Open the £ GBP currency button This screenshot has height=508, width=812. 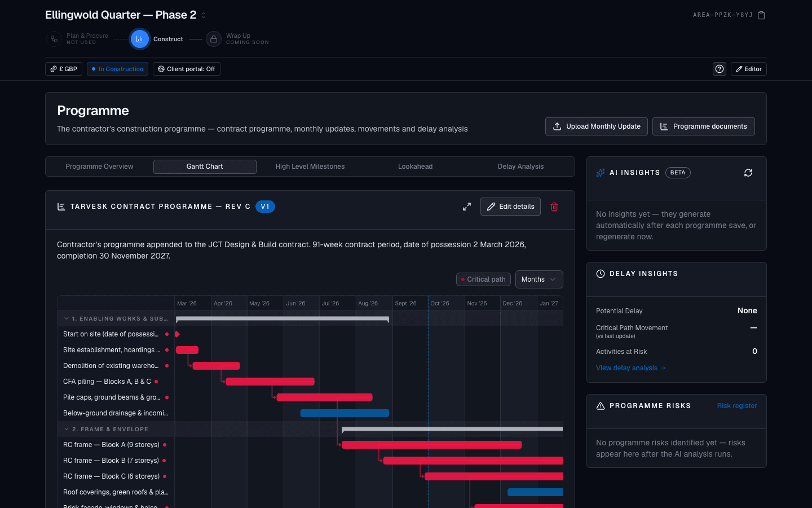click(64, 69)
